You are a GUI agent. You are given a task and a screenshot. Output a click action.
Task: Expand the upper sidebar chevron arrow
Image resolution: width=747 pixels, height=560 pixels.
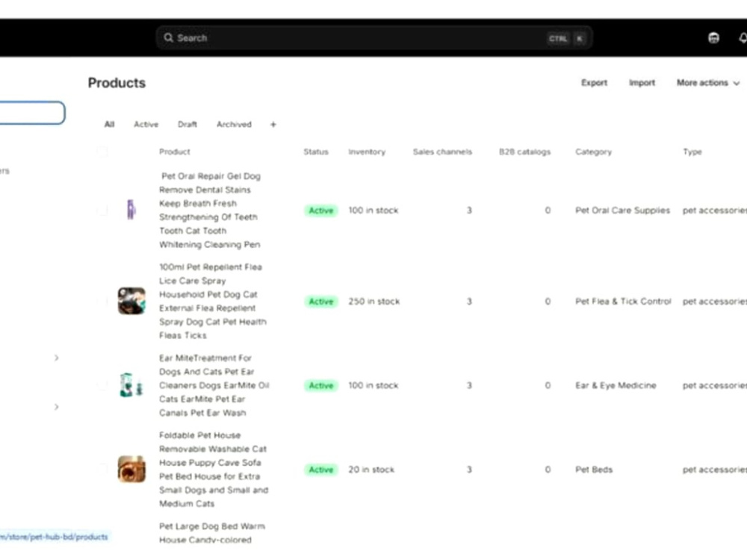point(56,358)
